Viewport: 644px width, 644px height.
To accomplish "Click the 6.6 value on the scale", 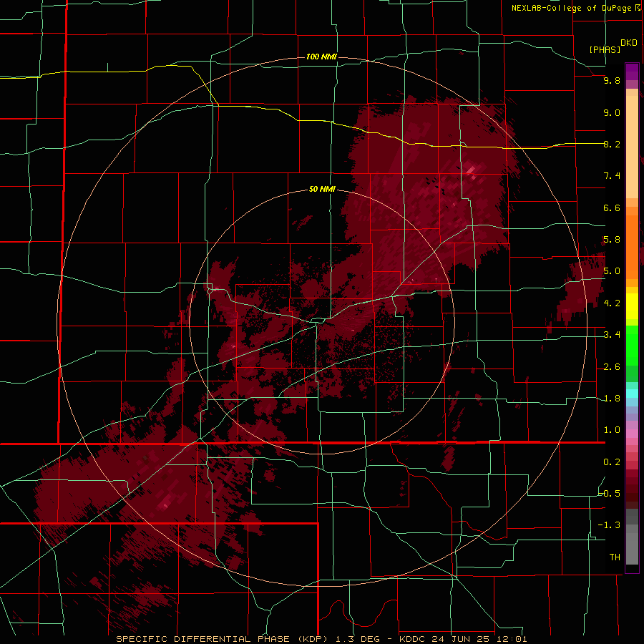I will (x=612, y=208).
